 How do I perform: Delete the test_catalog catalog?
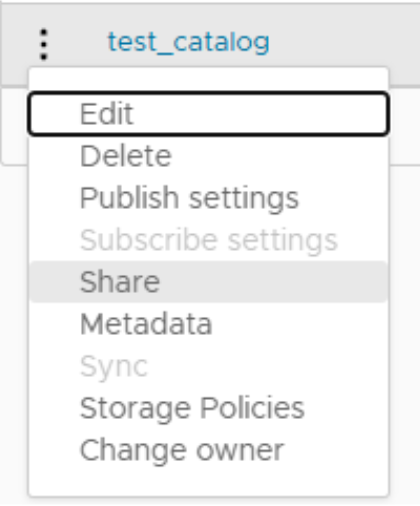[x=209, y=156]
